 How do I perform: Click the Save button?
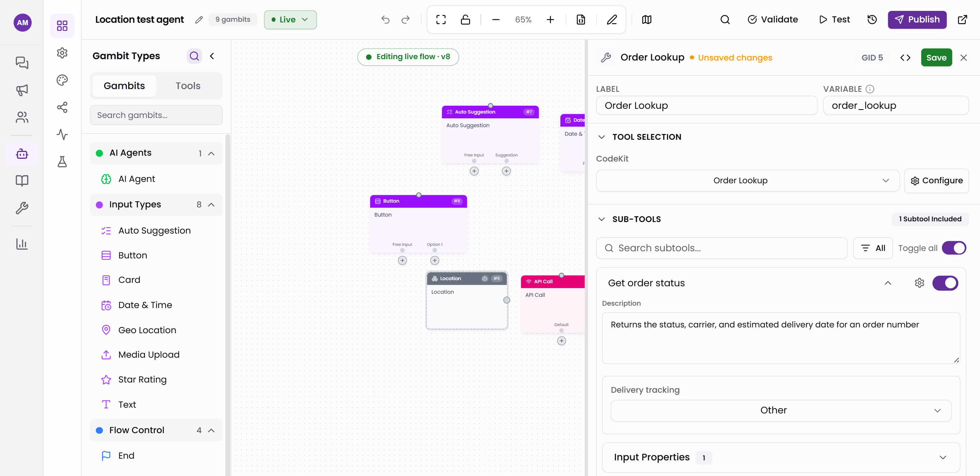(936, 58)
